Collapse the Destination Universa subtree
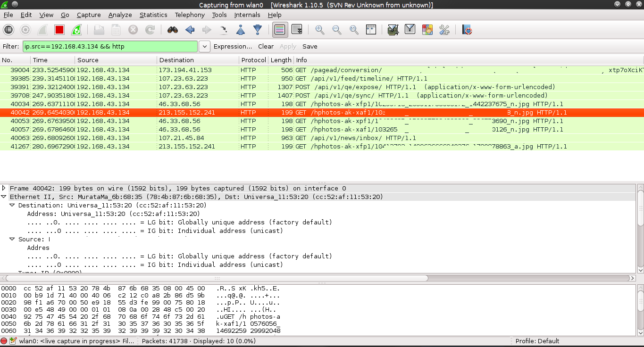Viewport: 644px width, 347px height. [13, 205]
